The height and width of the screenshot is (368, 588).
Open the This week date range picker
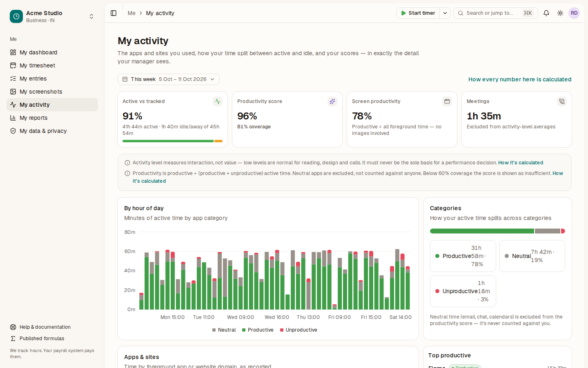169,79
